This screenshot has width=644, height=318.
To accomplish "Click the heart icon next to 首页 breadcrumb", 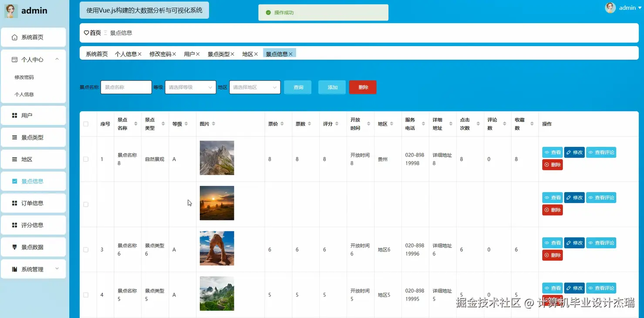I will click(x=86, y=33).
